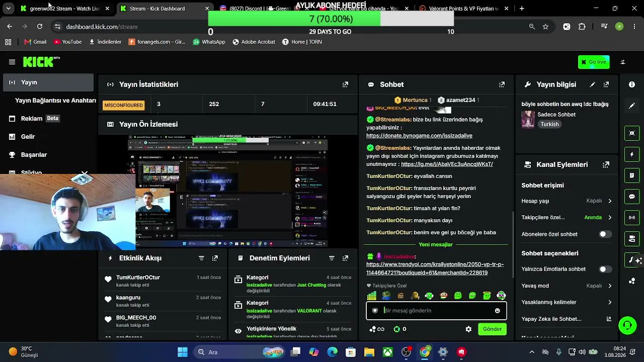Open the Gmail bookmark
Screen dimensions: 644x362
pyautogui.click(x=35, y=42)
